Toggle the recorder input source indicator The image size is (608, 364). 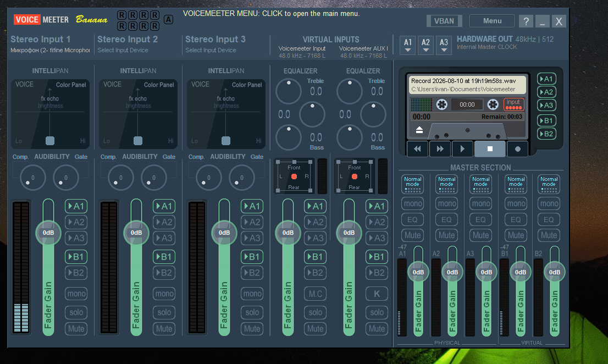click(x=513, y=104)
